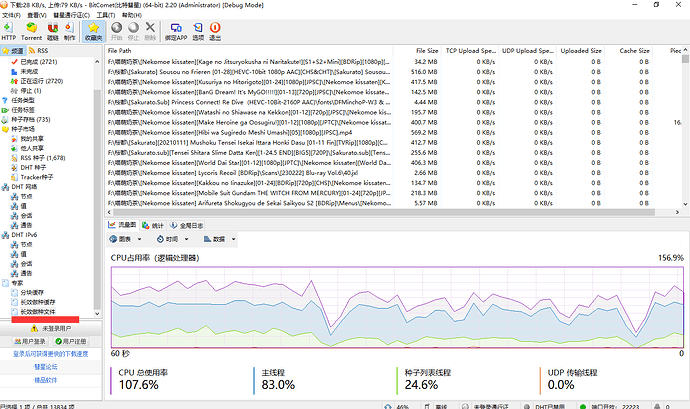Image resolution: width=690 pixels, height=409 pixels.
Task: Click the 用户注册 register button
Action: coord(70,341)
